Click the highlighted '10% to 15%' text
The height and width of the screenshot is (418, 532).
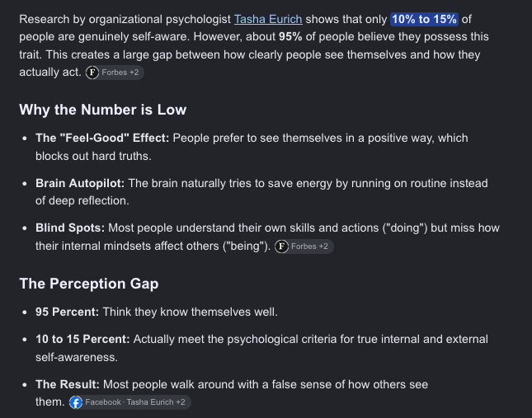424,19
